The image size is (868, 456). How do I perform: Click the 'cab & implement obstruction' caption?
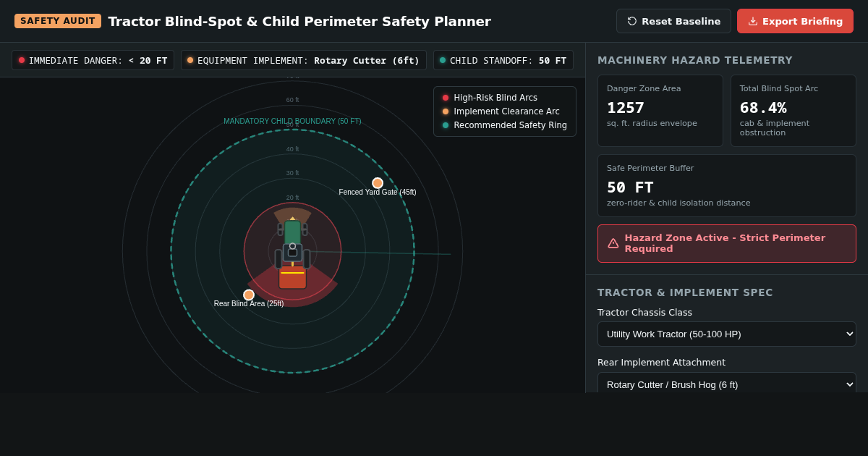775,128
